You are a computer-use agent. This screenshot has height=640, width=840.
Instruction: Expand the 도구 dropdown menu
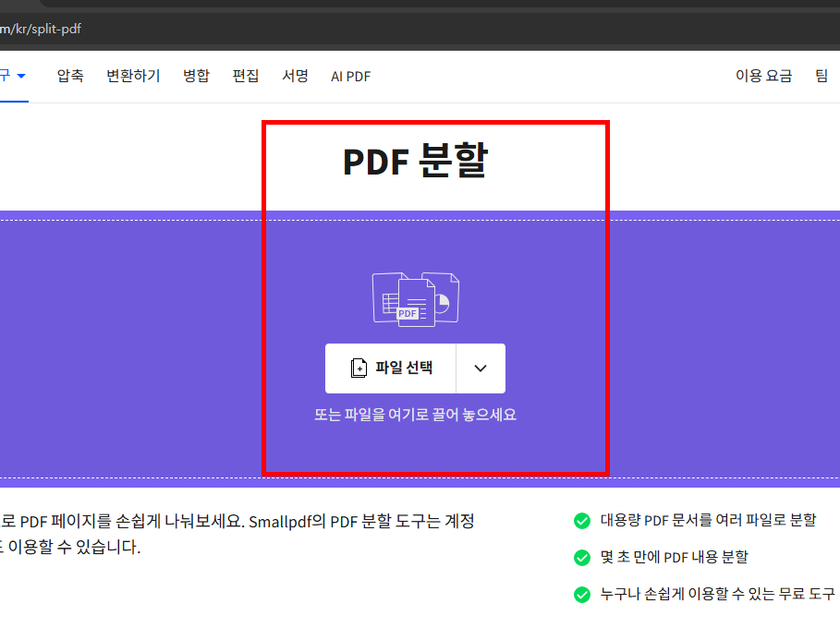[9, 76]
